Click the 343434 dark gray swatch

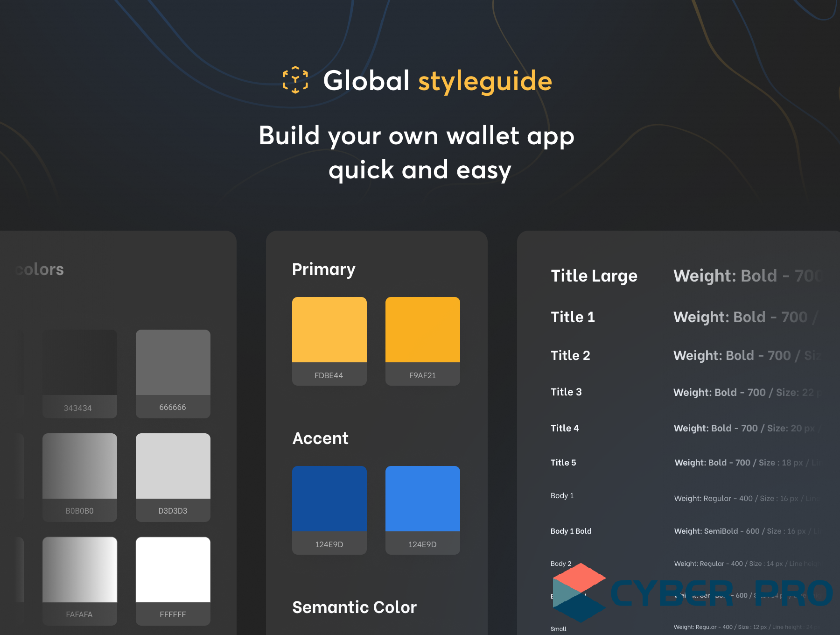tap(79, 363)
